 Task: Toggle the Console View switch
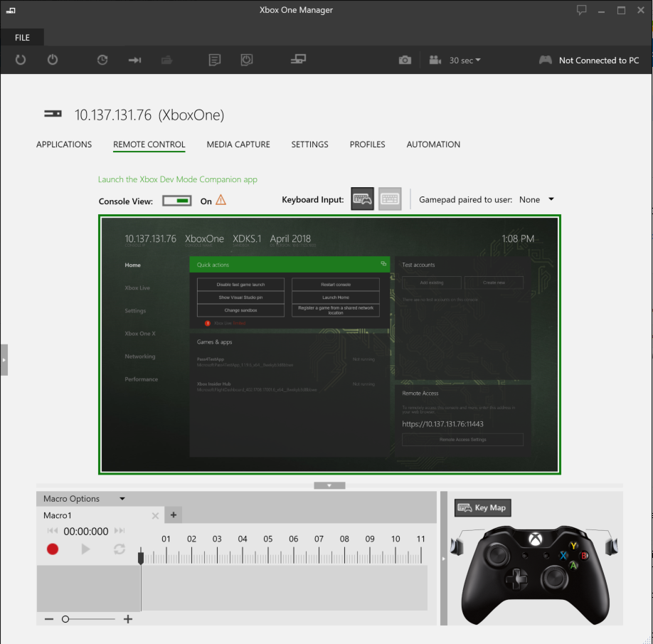click(x=177, y=201)
